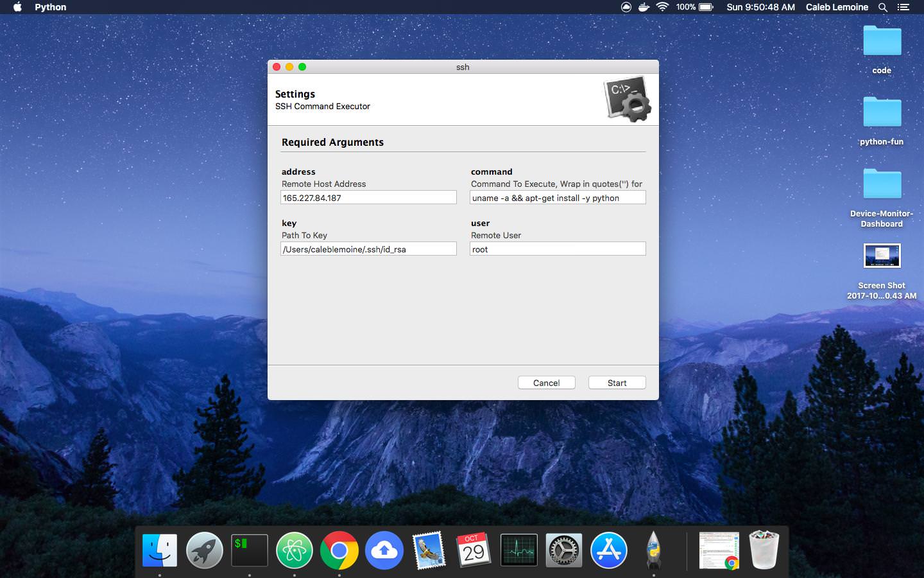
Task: Click the Required Arguments heading
Action: [x=332, y=142]
